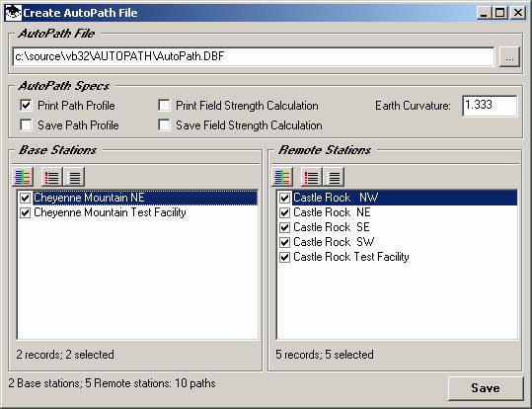Click the black lines list icon in Remote Stations

tap(334, 177)
